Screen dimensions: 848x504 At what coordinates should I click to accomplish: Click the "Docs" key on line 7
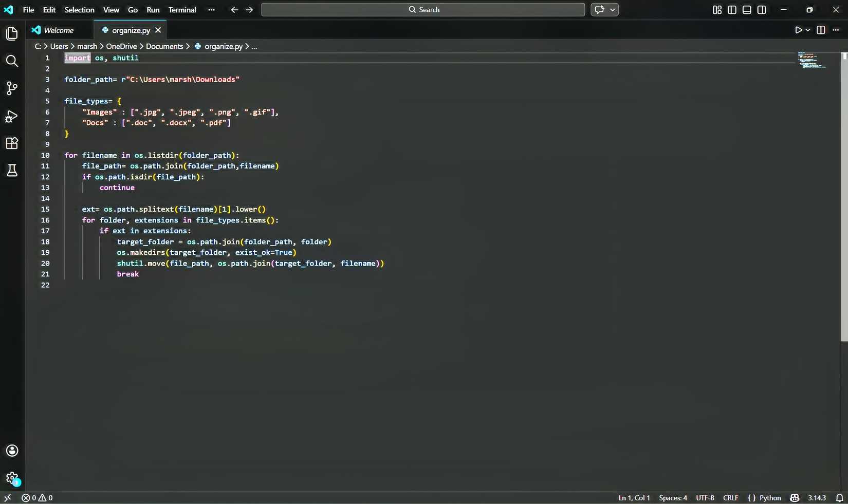click(95, 123)
